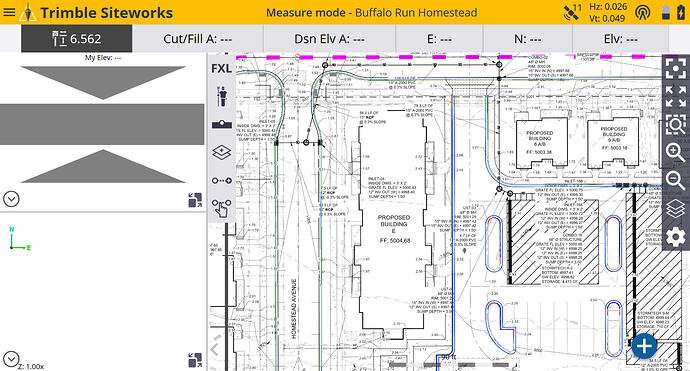Click the North-East axis indicator
This screenshot has width=690, height=371.
20,239
